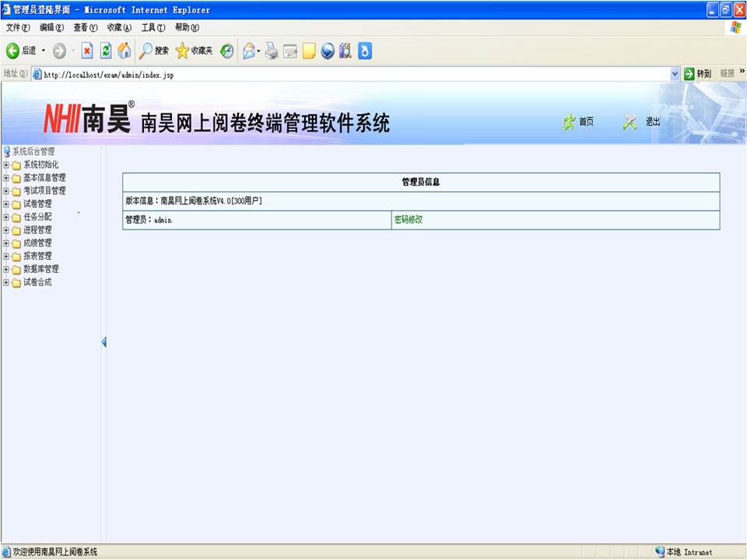Click the home icon on the browser toolbar
Image resolution: width=747 pixels, height=560 pixels.
[124, 51]
